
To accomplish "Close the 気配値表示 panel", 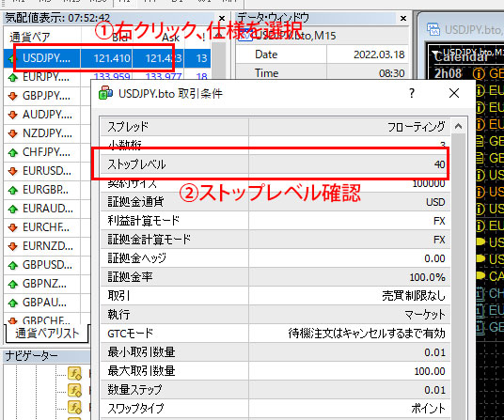I will pos(222,18).
